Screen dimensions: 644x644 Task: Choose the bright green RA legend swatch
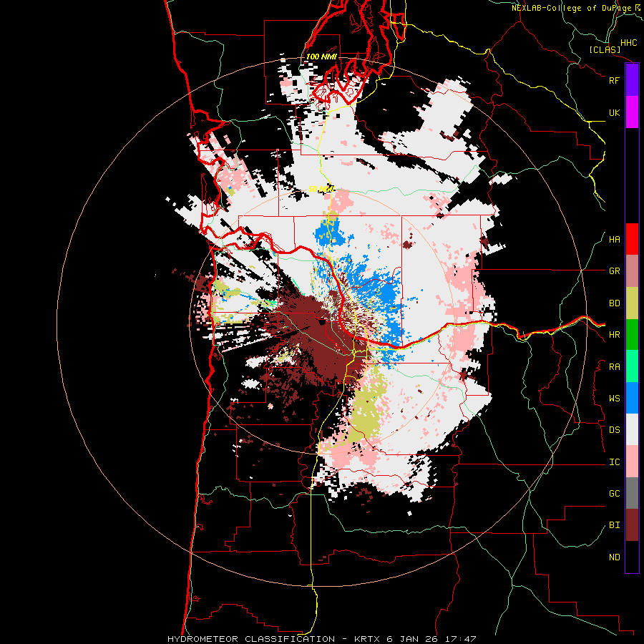coord(632,366)
